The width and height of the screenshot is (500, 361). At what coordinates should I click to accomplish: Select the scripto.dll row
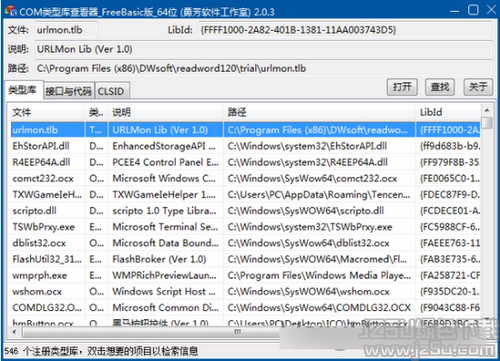[245, 211]
